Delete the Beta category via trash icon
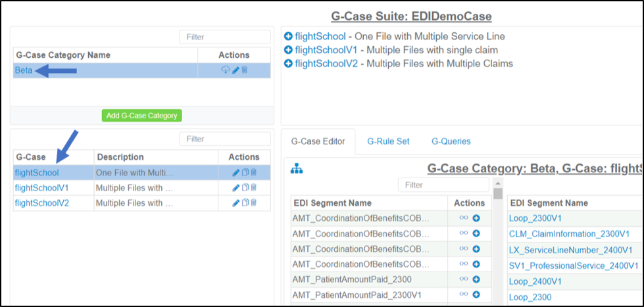Screen dimensions: 644x307 244,70
